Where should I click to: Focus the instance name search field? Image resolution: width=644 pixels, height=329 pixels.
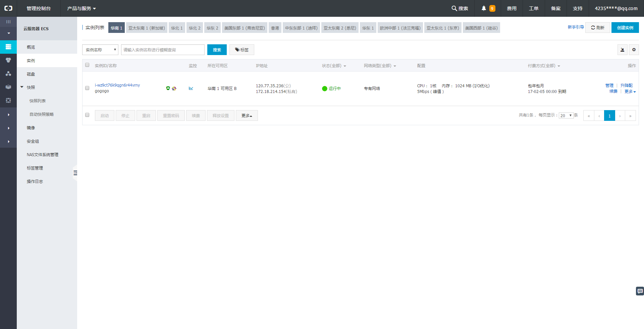(163, 50)
